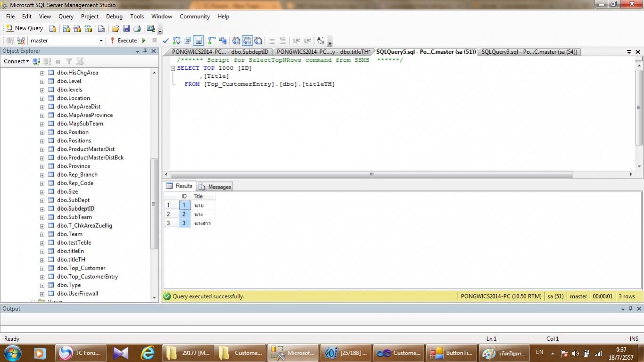644x362 pixels.
Task: Click the Change Connection icon
Action: tap(21, 41)
